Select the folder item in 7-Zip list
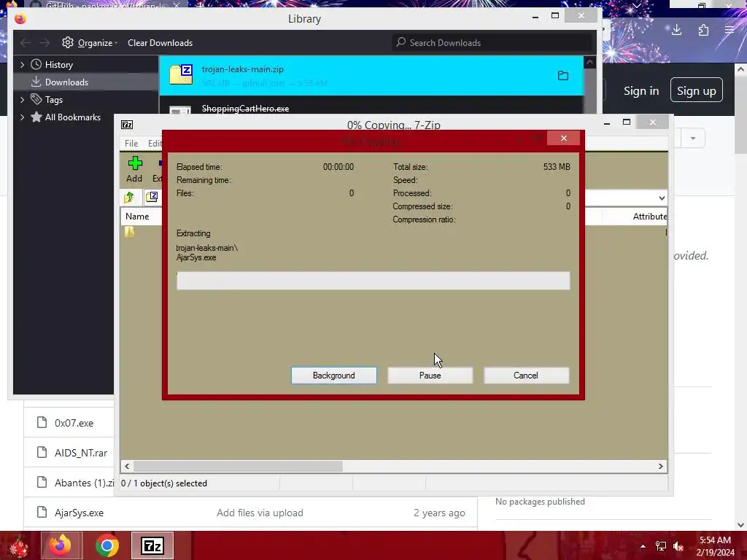This screenshot has height=560, width=747. pos(130,232)
